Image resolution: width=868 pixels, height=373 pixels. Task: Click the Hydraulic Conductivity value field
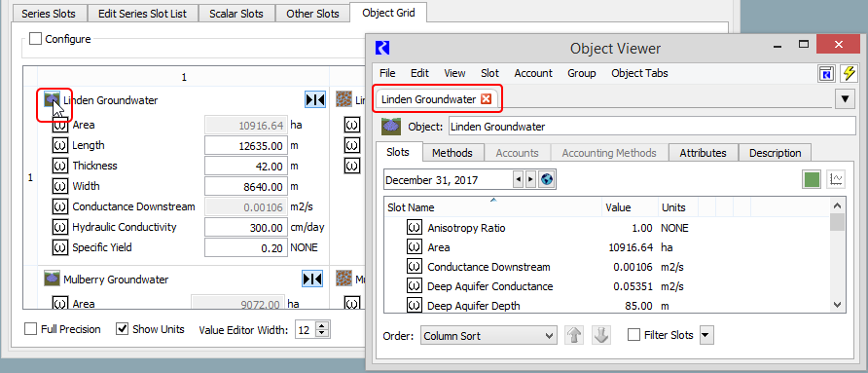(x=246, y=227)
